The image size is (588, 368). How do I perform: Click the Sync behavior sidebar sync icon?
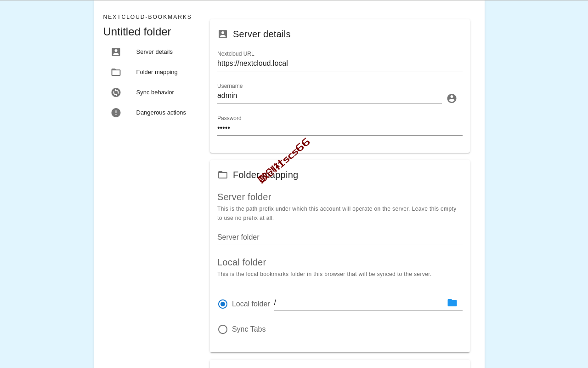click(x=116, y=92)
